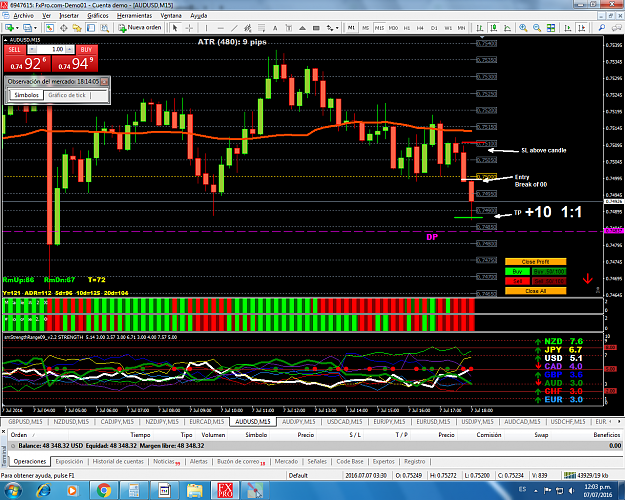Open the GBPUSD,M15 chart tab
The height and width of the screenshot is (500, 625).
click(25, 422)
